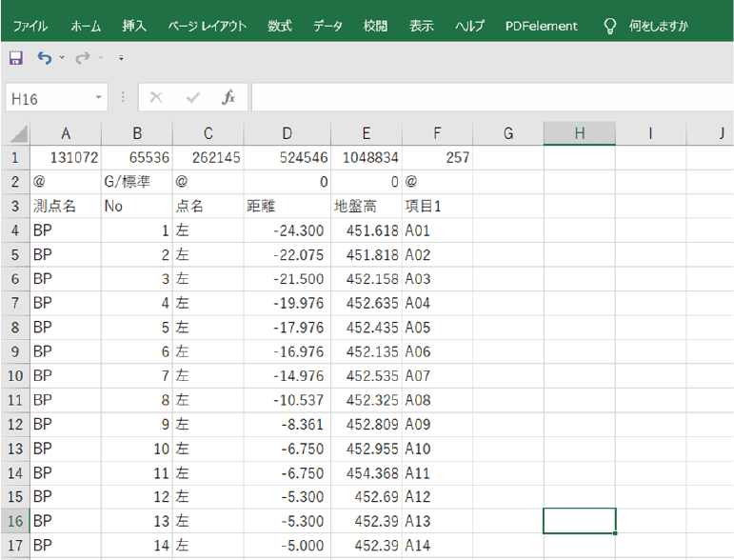Click cell labeled A10
Image resolution: width=734 pixels, height=560 pixels.
click(x=438, y=449)
